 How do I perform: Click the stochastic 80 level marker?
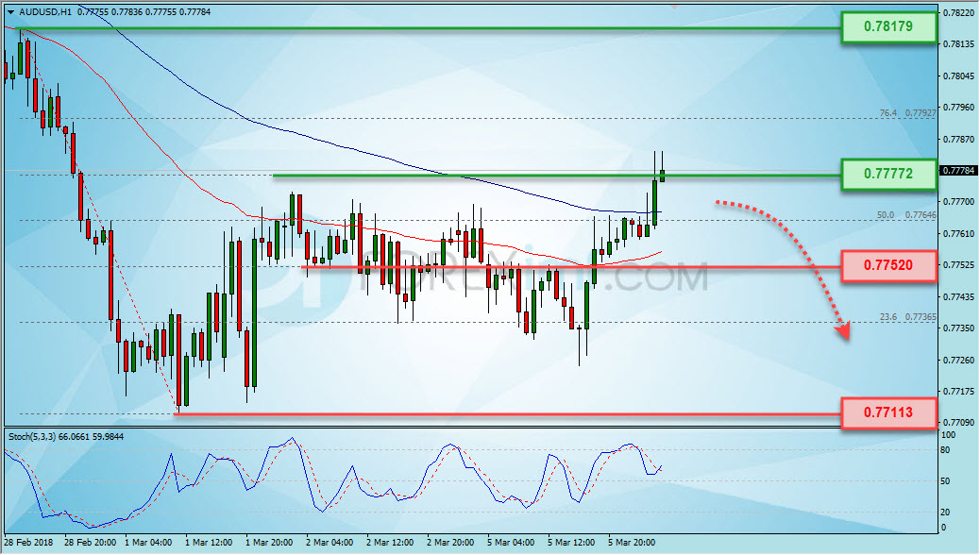[946, 450]
